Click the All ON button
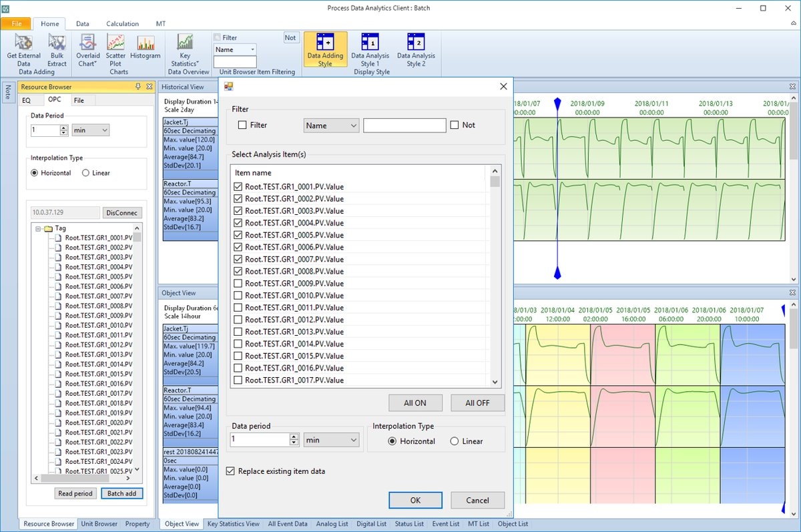Screen dimensions: 801x532 (416, 403)
